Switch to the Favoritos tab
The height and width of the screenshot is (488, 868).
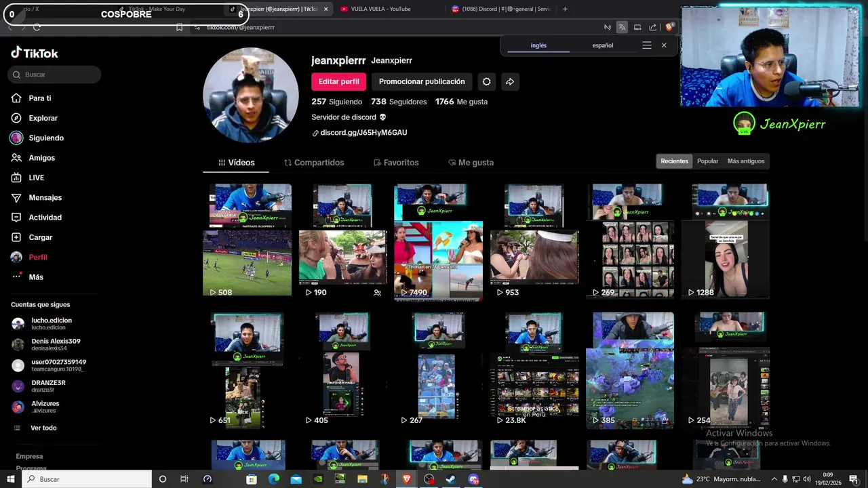[x=396, y=163]
